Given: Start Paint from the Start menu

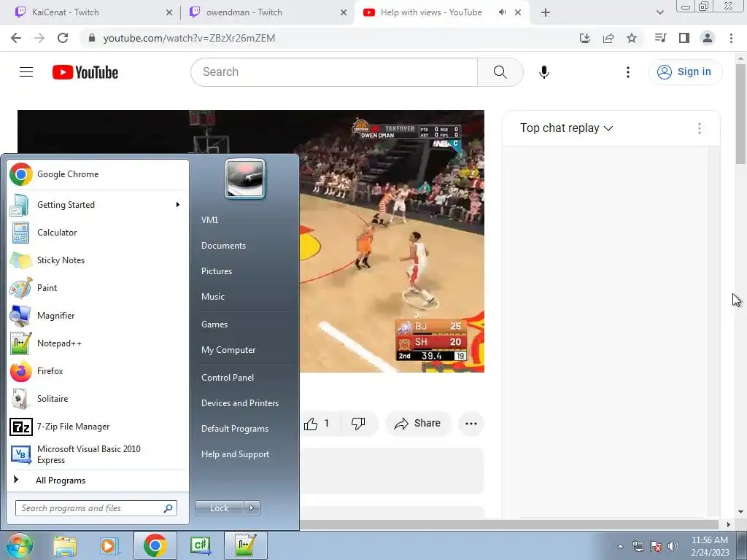Looking at the screenshot, I should tap(98, 287).
